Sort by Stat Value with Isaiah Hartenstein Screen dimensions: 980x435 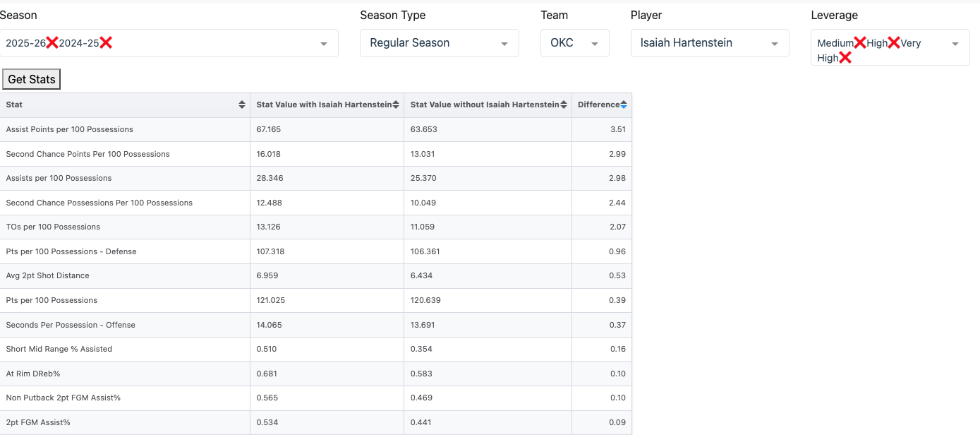(396, 105)
